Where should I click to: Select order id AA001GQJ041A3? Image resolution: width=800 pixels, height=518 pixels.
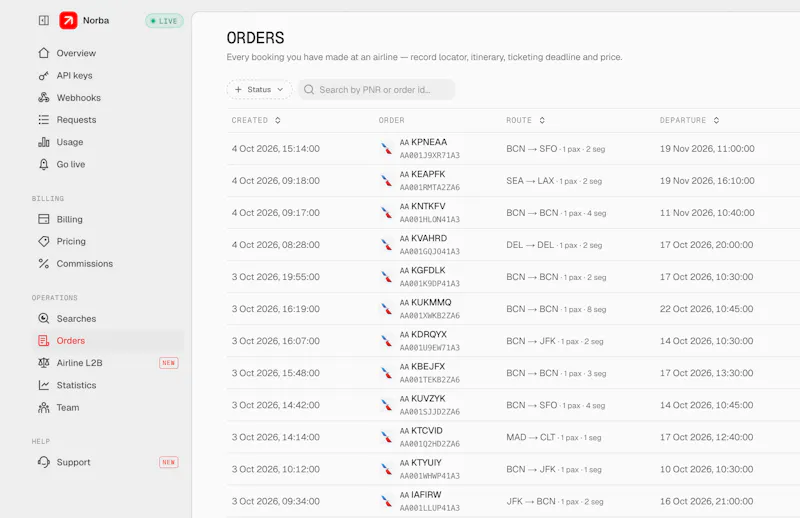(430, 252)
